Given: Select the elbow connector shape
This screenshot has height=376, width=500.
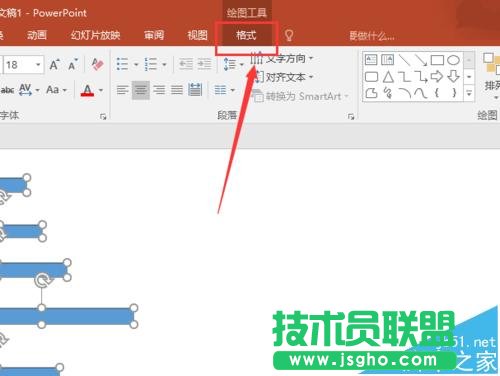Looking at the screenshot, I should (x=404, y=77).
